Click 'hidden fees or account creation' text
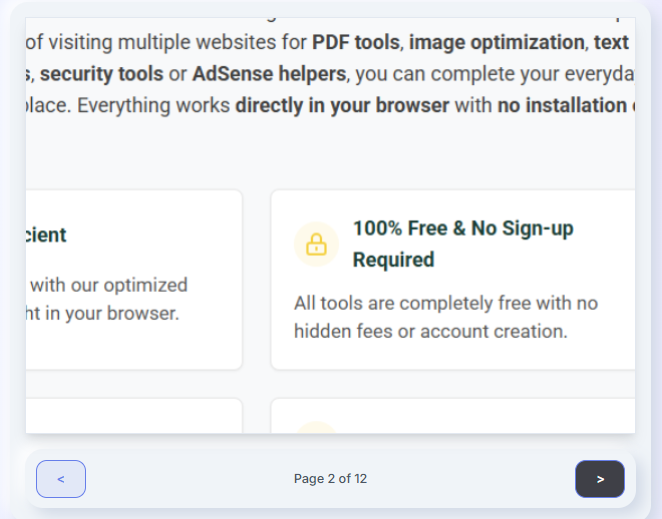The image size is (662, 519). [431, 332]
